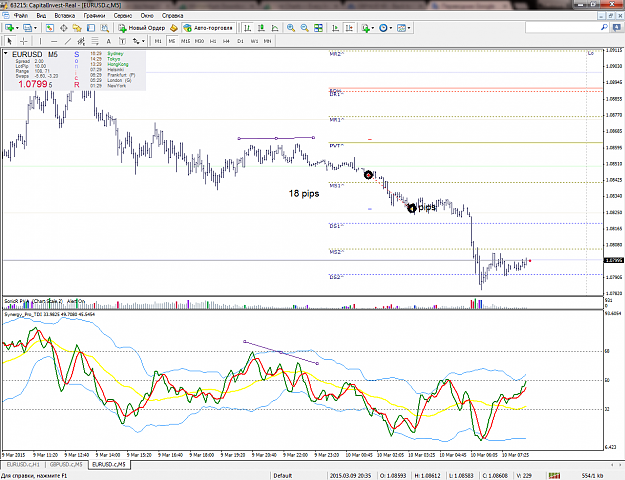Open the Data Window

63,28
